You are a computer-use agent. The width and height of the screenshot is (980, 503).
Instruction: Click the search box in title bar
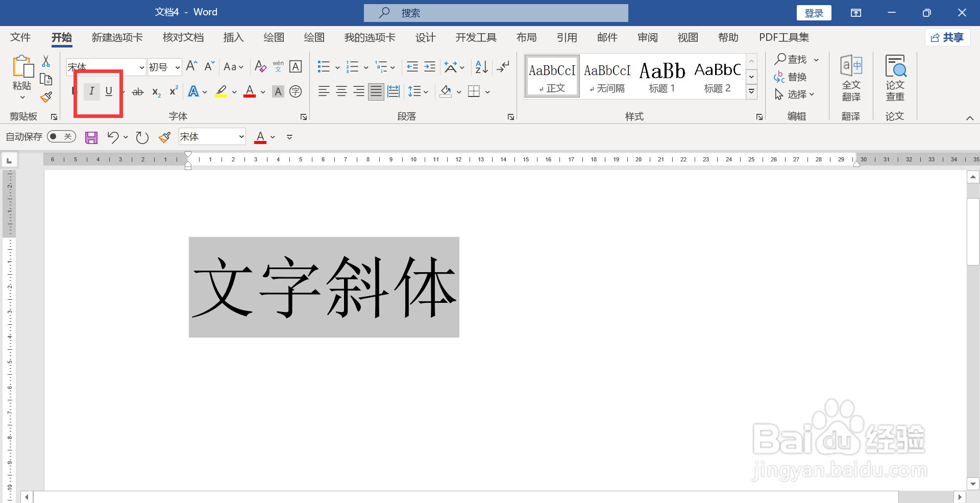click(496, 13)
